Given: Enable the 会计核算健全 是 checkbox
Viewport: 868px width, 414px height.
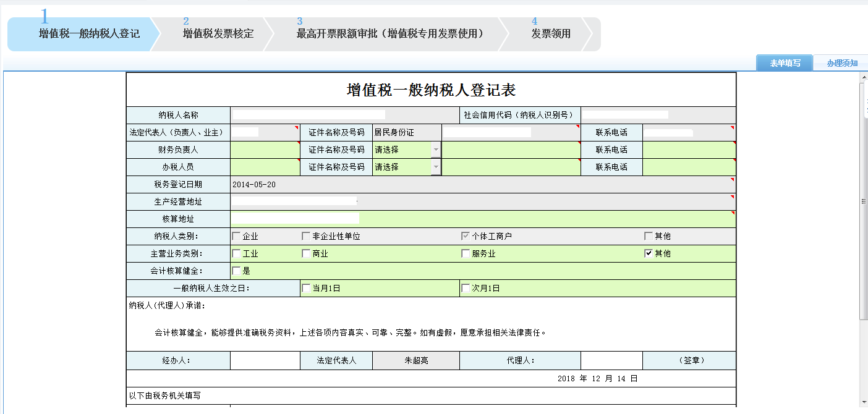Looking at the screenshot, I should coord(236,271).
